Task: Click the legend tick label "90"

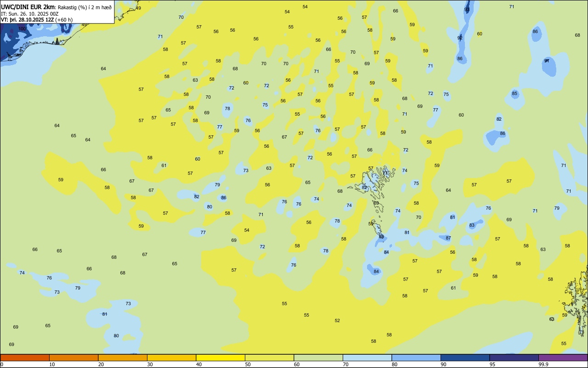Action: 444,364
